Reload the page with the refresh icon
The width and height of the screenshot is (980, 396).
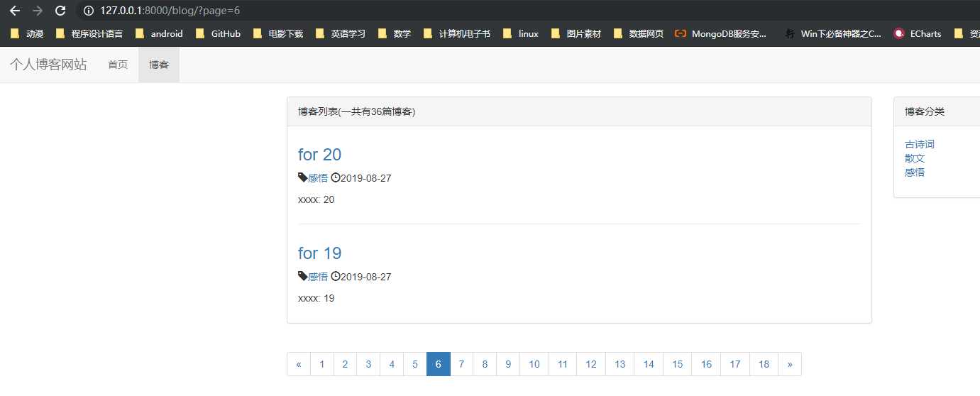[x=61, y=11]
